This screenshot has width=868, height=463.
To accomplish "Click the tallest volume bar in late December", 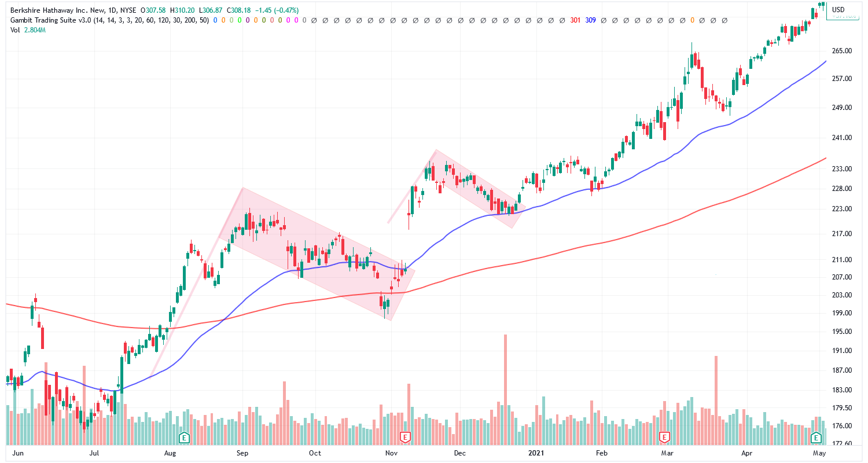I will [505, 389].
